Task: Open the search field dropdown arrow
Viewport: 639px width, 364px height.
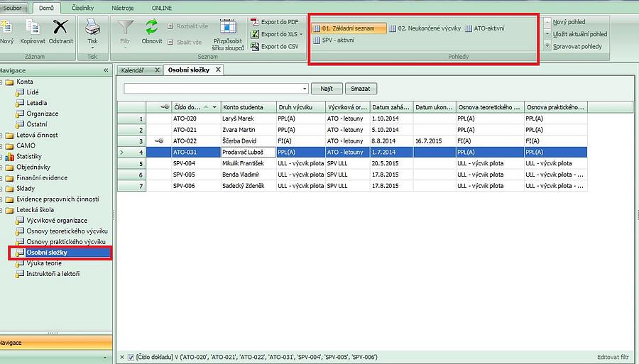Action: coord(305,89)
